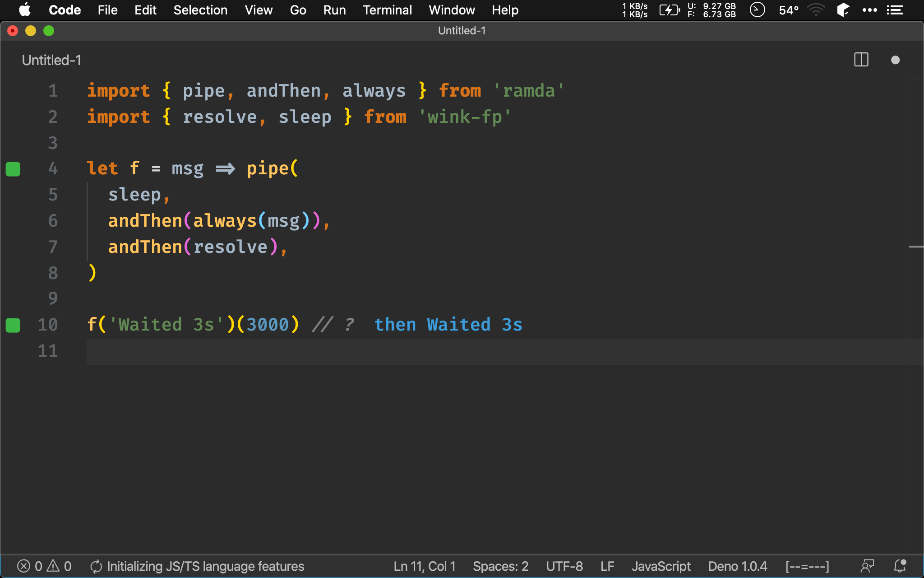Viewport: 924px width, 578px height.
Task: Open the Run menu
Action: coord(334,10)
